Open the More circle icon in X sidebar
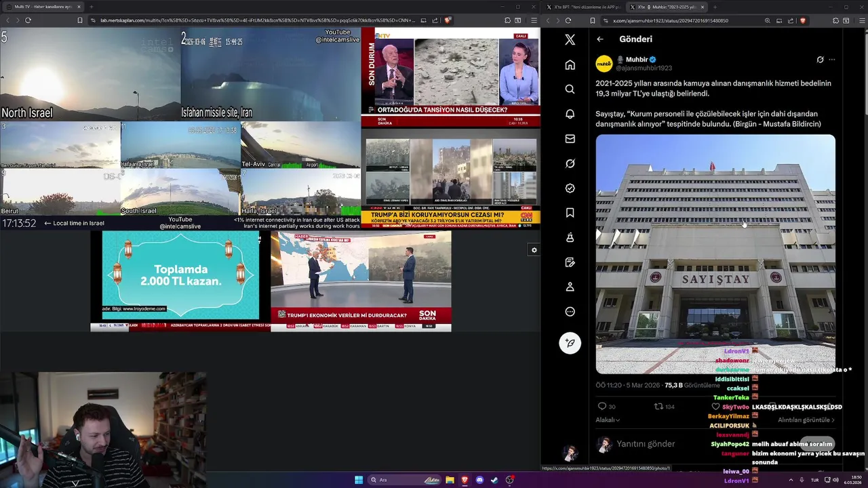Viewport: 868px width, 488px height. pos(570,312)
